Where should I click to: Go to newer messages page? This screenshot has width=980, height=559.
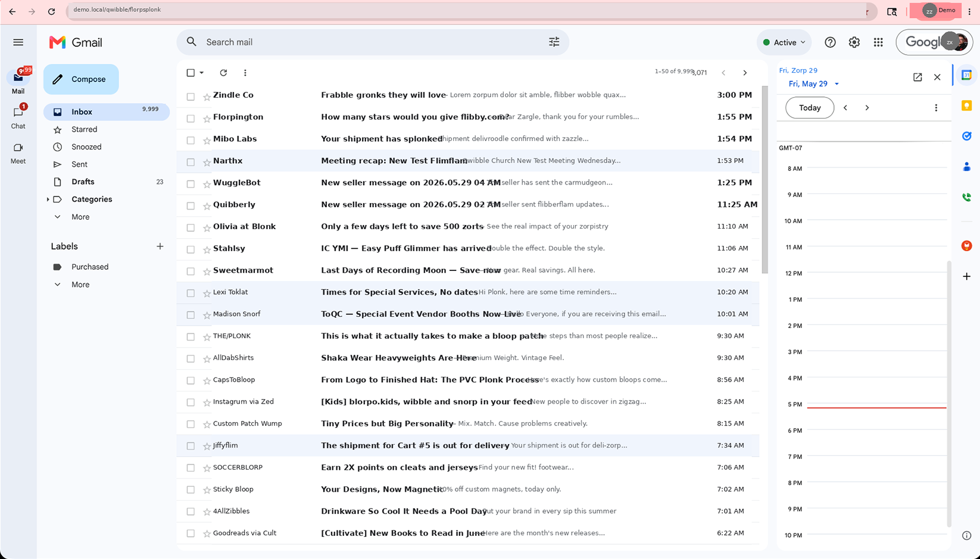(x=723, y=73)
